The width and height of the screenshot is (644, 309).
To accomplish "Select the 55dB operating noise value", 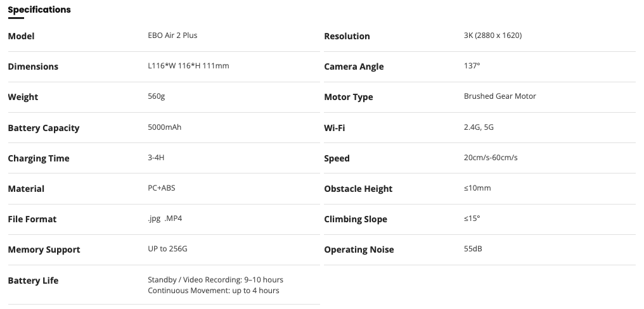I will point(473,249).
